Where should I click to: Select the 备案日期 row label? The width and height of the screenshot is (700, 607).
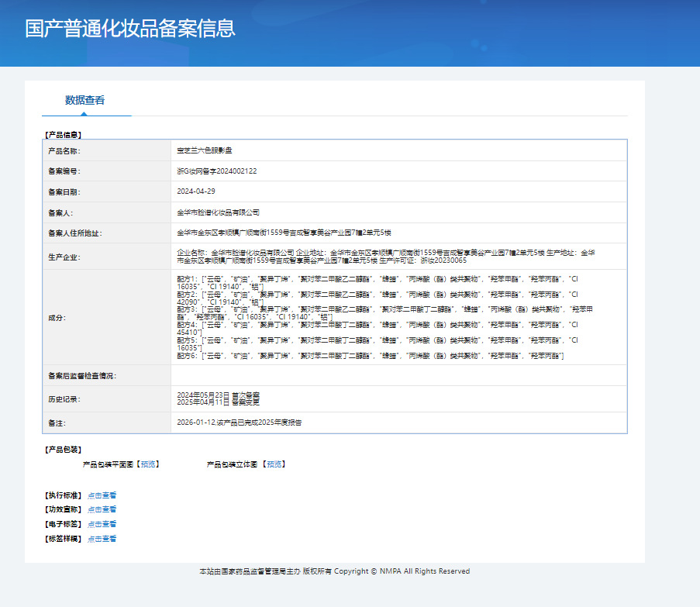[64, 192]
